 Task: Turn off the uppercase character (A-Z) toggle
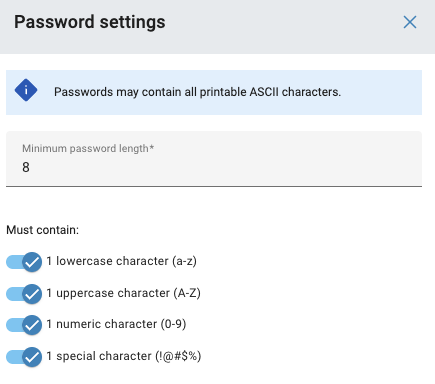point(24,294)
